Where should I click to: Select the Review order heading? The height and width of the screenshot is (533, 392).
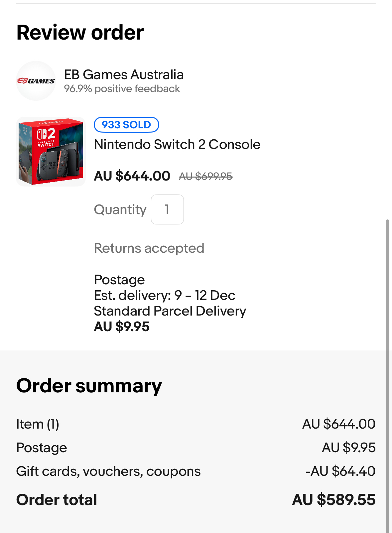(x=80, y=33)
